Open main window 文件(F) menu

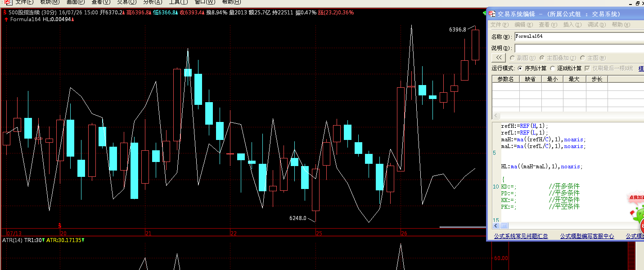point(24,2)
